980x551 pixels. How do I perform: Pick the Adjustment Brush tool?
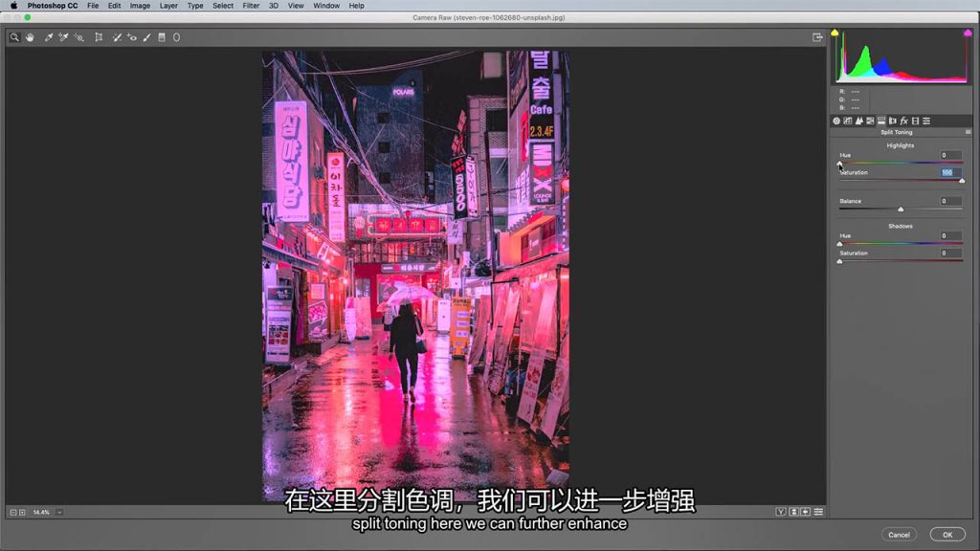click(x=146, y=37)
